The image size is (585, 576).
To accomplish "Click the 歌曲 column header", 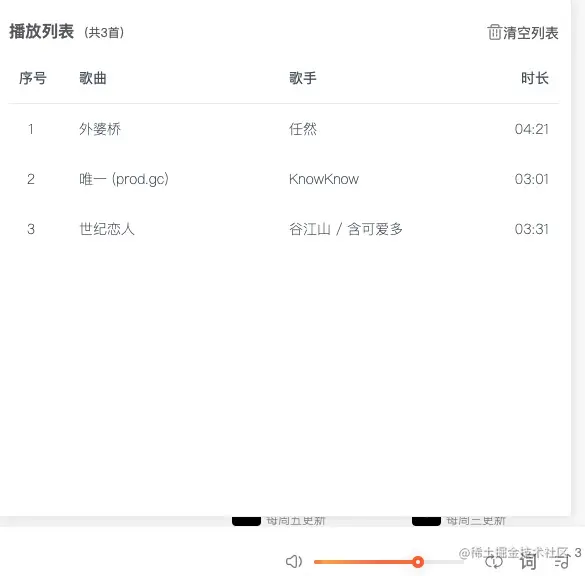I will [93, 78].
